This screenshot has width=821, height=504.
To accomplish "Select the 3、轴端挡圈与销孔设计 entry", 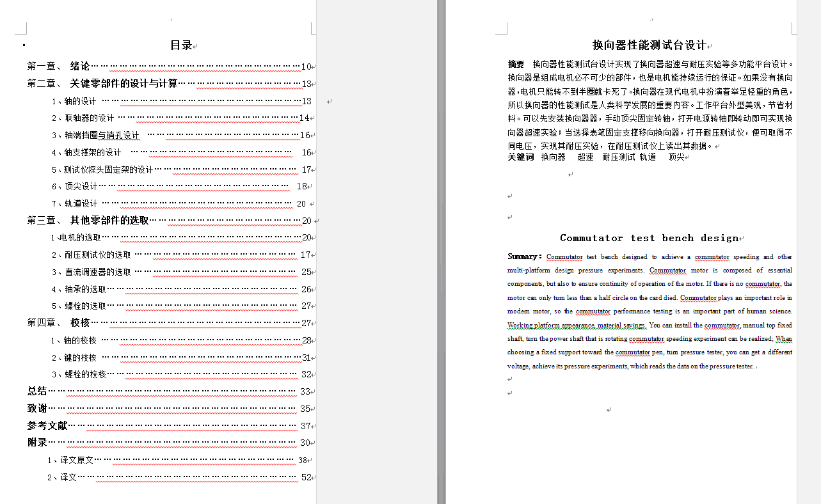I will [182, 136].
